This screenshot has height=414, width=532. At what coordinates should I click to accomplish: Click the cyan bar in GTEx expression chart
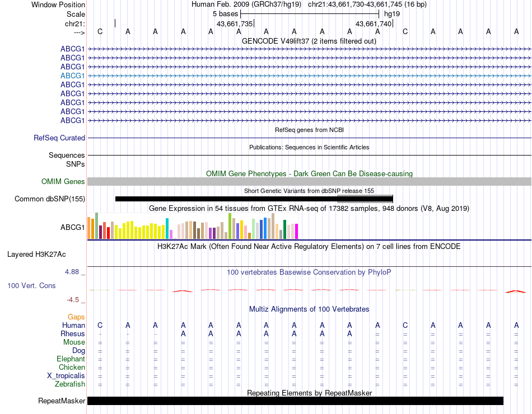pos(167,228)
